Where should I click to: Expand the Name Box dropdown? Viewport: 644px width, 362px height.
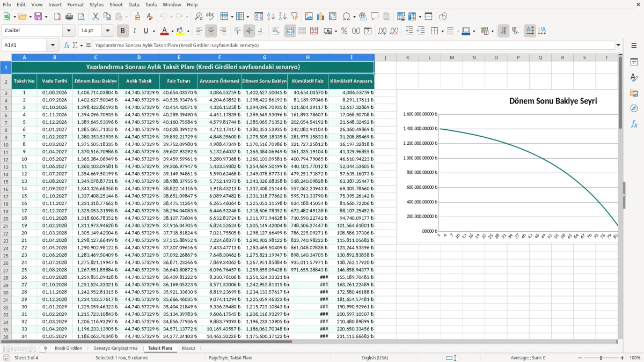[53, 45]
